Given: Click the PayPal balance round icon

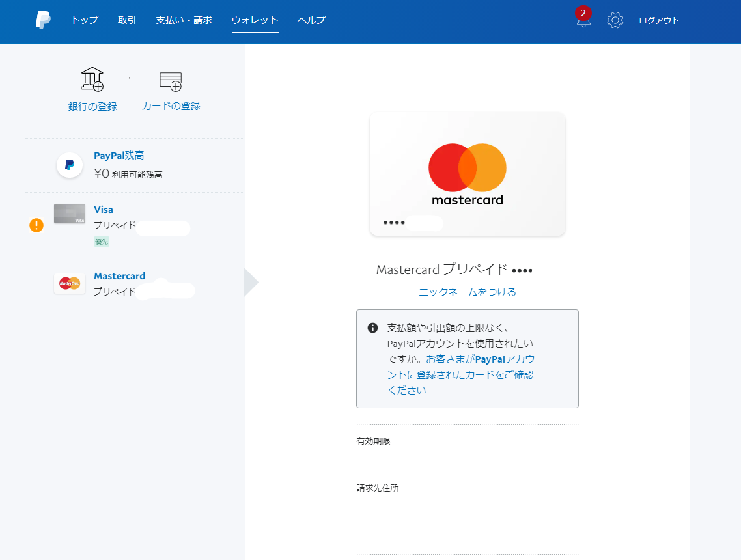Looking at the screenshot, I should 70,165.
